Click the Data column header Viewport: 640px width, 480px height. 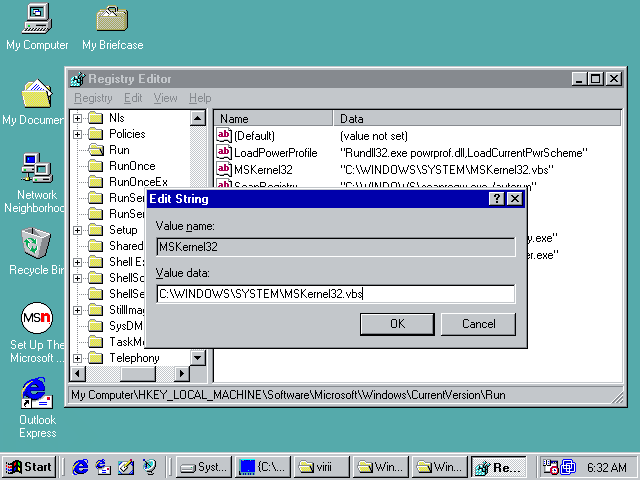point(477,119)
